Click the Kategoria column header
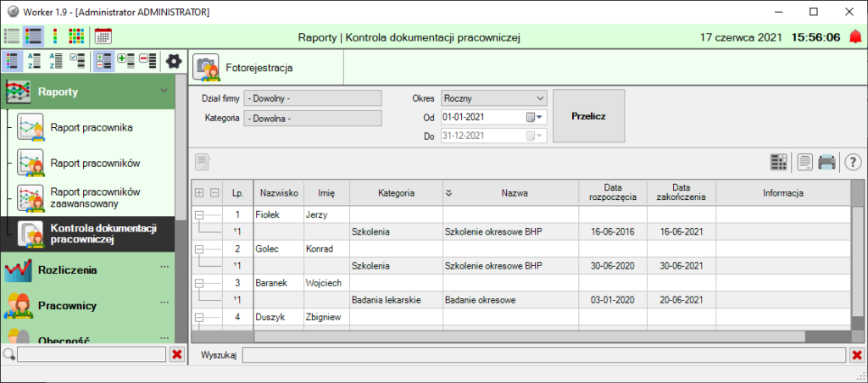Screen dimensions: 868x383 pyautogui.click(x=397, y=193)
